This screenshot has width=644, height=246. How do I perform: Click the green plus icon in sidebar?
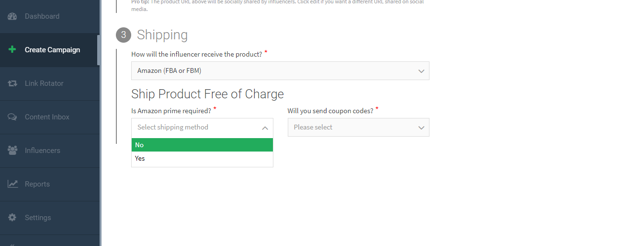pyautogui.click(x=12, y=50)
